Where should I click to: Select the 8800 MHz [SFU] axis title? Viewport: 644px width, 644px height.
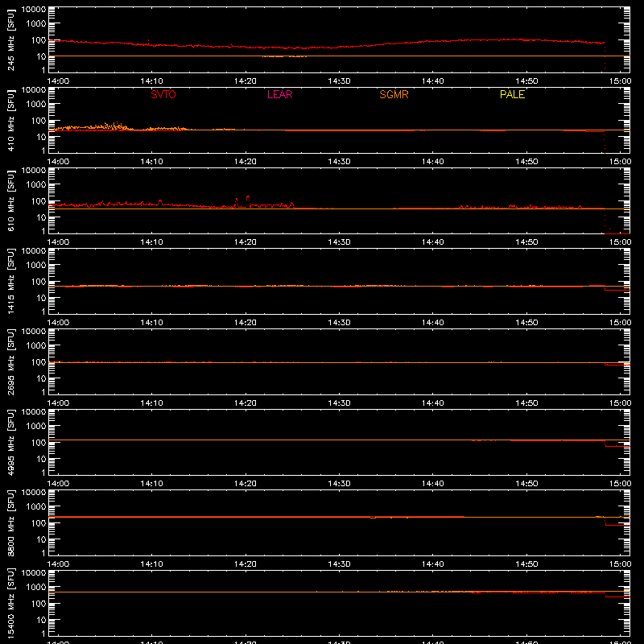click(10, 523)
